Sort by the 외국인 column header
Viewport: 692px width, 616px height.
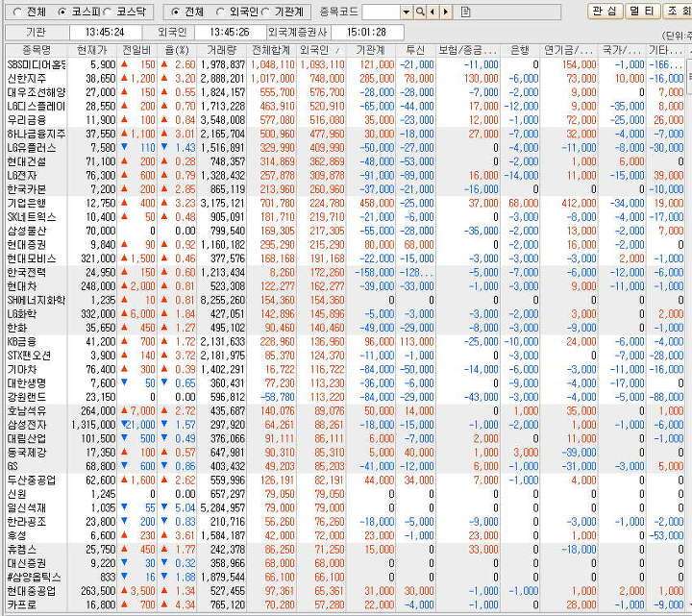(321, 50)
